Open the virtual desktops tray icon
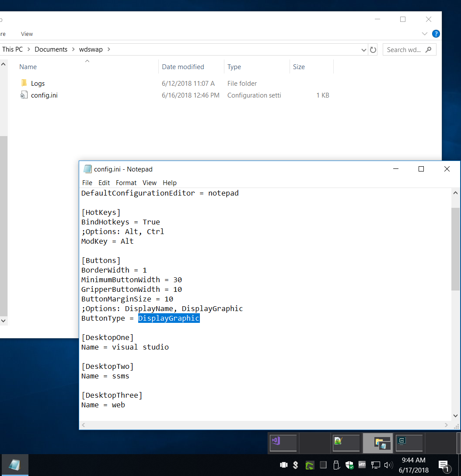This screenshot has width=461, height=476. pos(284,465)
